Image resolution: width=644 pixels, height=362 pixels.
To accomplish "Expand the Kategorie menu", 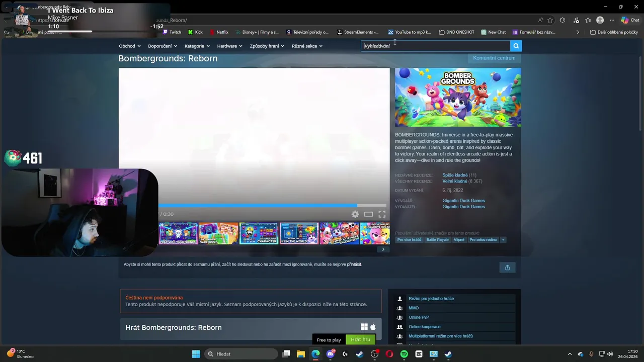I will click(197, 46).
